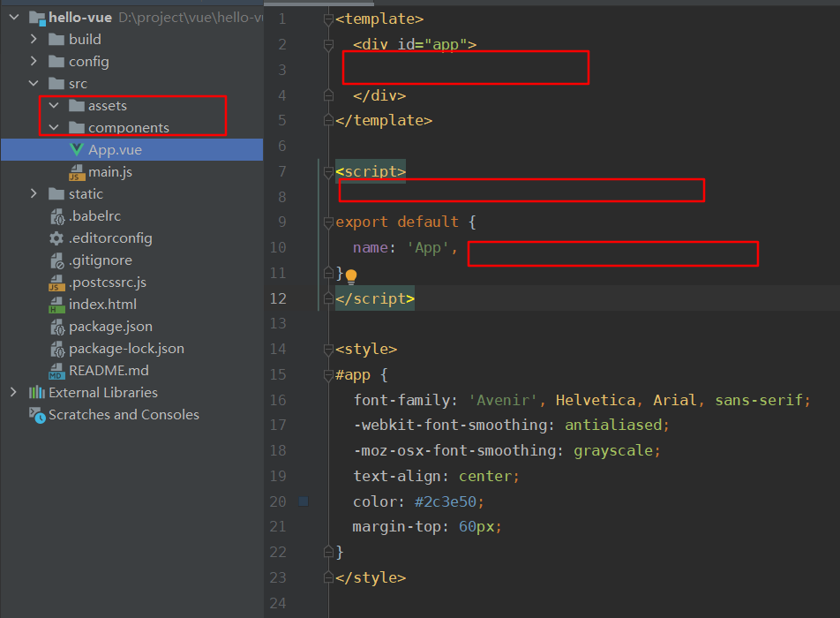Click the .gitignore file icon

(57, 260)
